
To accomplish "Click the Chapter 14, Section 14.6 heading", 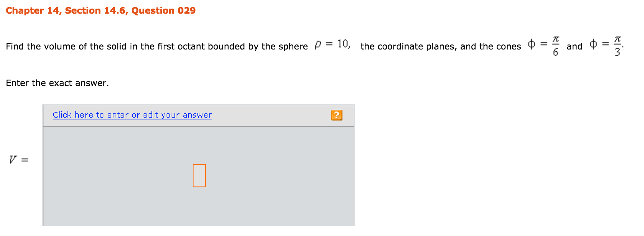I will [x=101, y=10].
